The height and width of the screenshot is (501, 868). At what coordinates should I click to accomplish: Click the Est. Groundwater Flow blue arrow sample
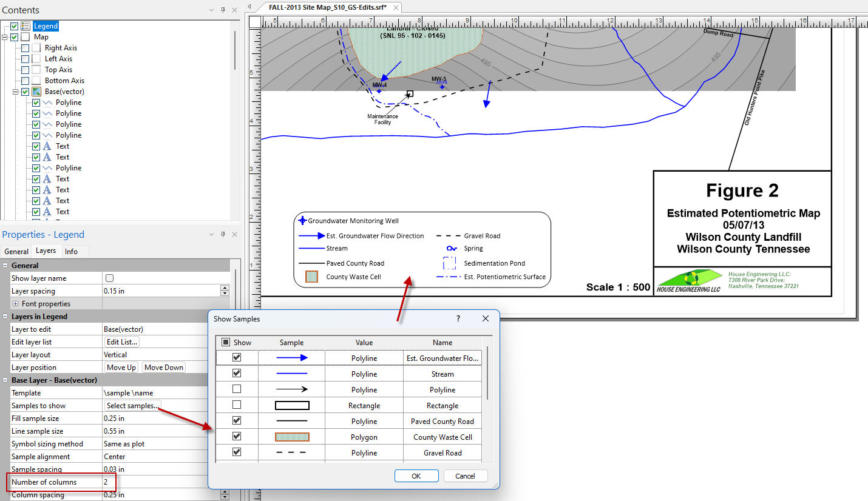tap(292, 358)
